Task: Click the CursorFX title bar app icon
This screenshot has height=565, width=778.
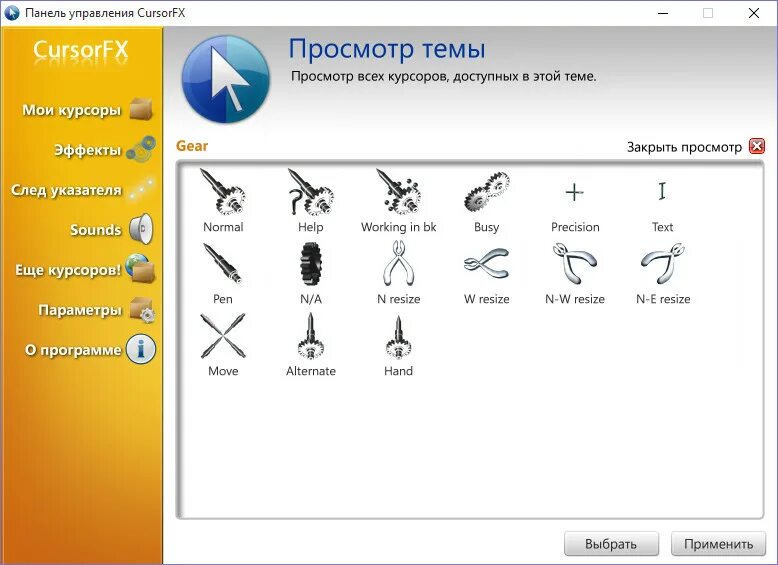Action: click(11, 12)
